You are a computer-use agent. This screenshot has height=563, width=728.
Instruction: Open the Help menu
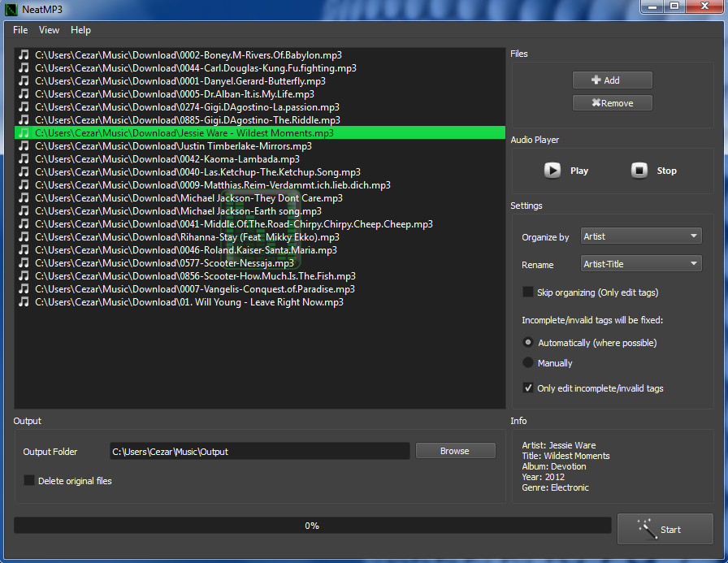pos(80,30)
